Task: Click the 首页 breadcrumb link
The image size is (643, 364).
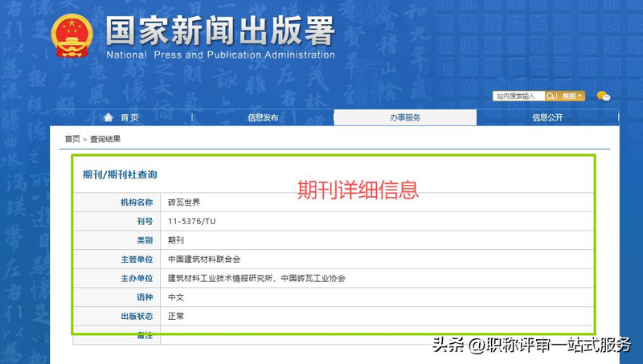Action: click(72, 139)
